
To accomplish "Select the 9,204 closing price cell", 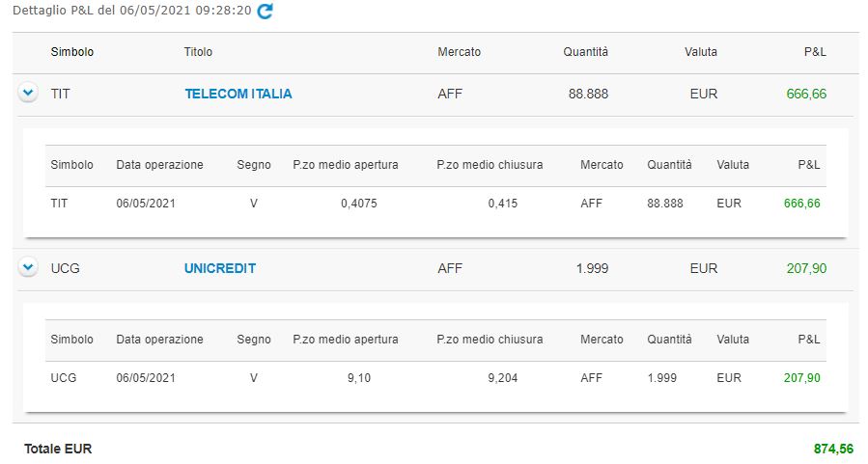I will [x=503, y=378].
